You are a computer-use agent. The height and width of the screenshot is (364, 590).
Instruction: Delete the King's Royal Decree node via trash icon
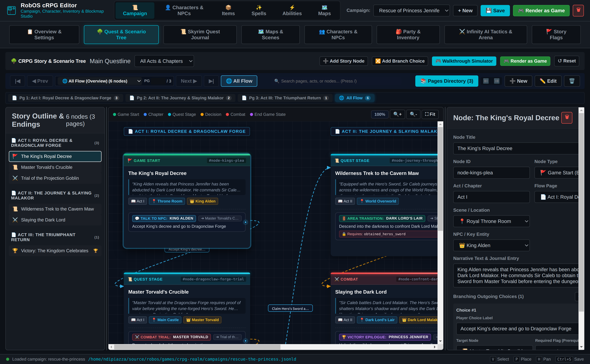coord(567,118)
